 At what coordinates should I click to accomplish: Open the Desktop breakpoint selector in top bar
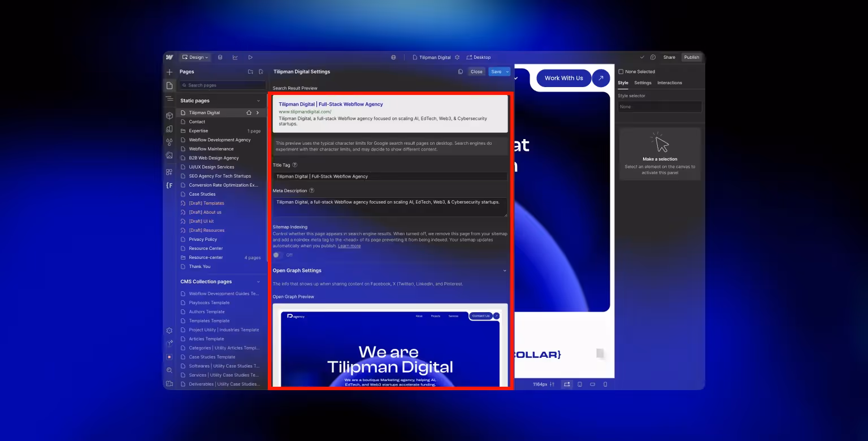[479, 57]
